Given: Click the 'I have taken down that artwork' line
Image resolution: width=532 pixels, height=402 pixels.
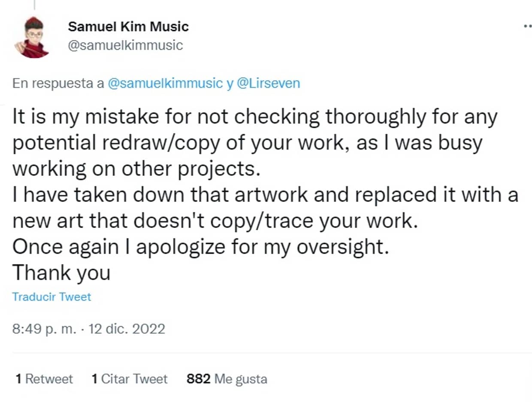Looking at the screenshot, I should 265,195.
